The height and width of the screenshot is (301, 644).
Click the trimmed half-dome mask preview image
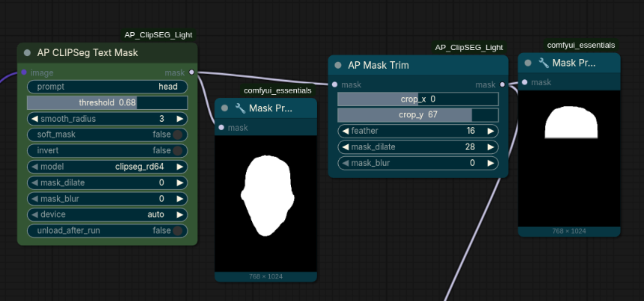569,158
